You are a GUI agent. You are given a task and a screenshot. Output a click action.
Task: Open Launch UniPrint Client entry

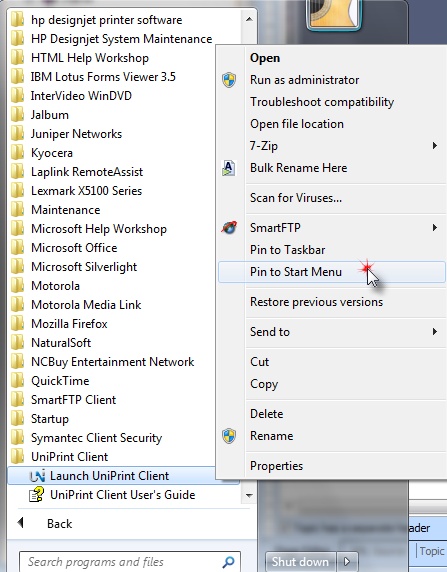(123, 476)
